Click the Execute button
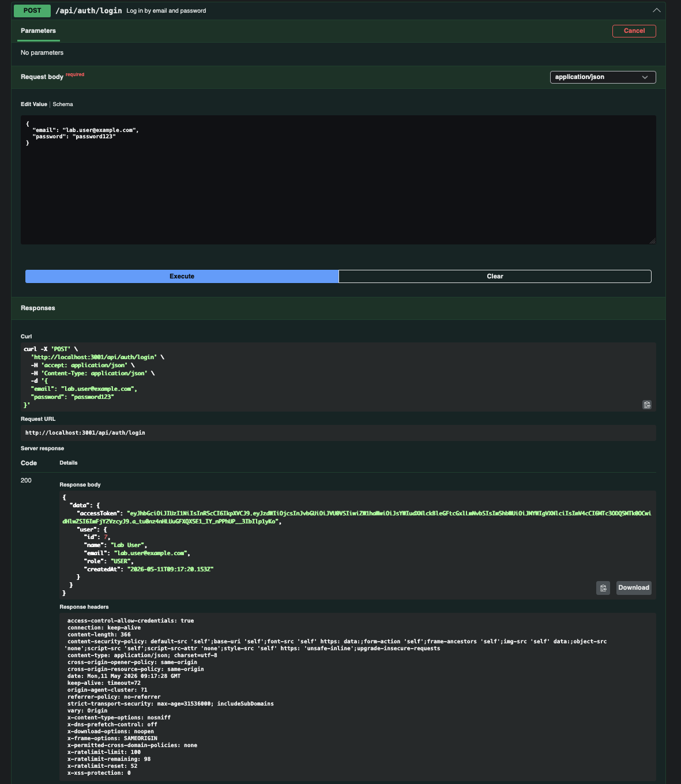 click(182, 276)
